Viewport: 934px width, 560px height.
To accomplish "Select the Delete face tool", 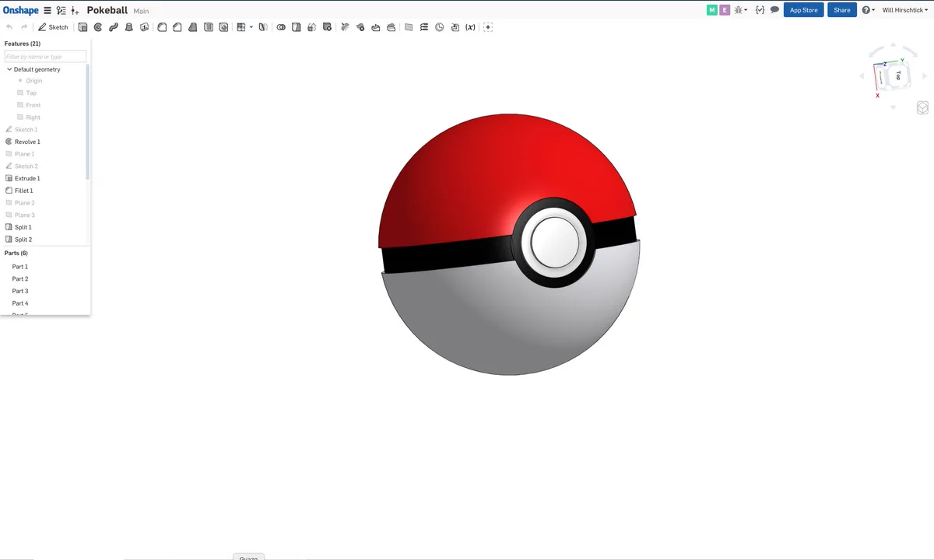I will 360,27.
